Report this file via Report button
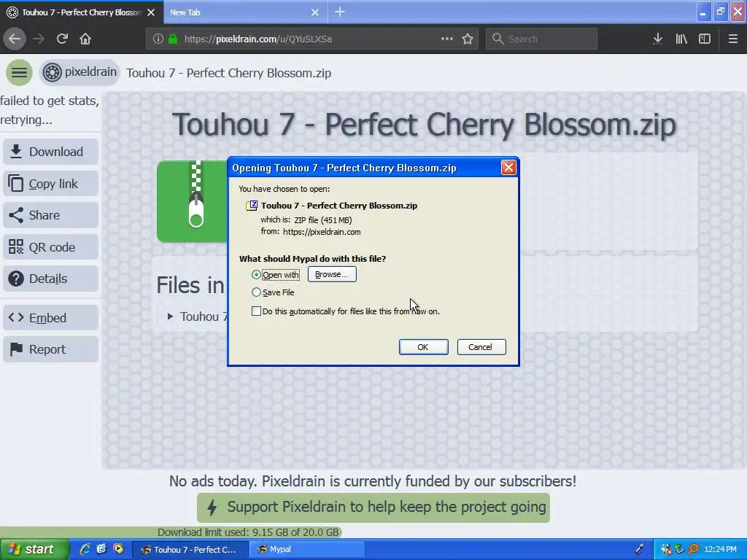 [x=50, y=349]
